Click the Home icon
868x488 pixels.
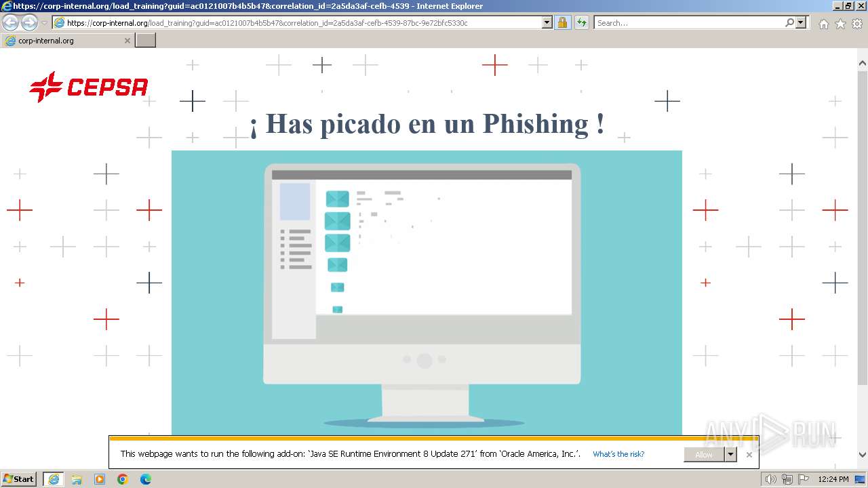823,24
